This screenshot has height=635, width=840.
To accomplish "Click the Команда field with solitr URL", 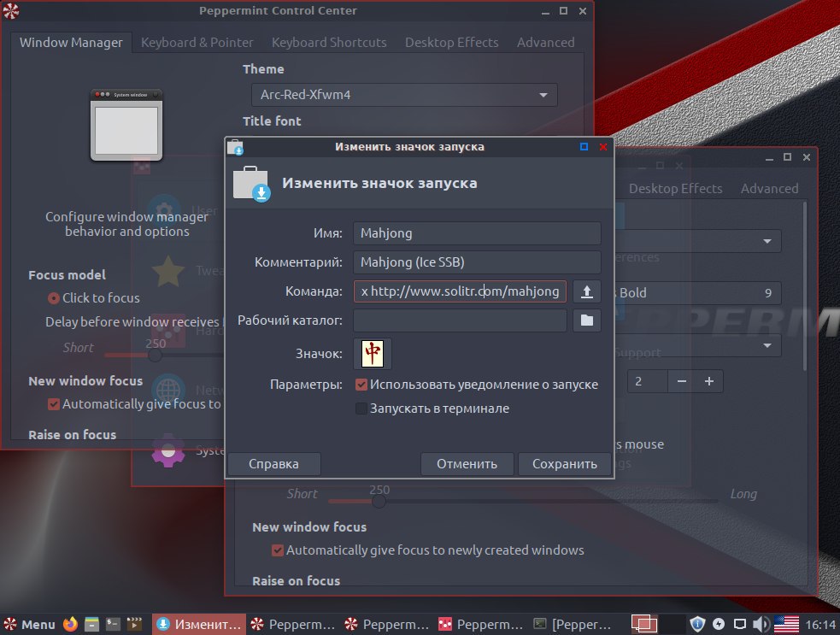I will 460,291.
